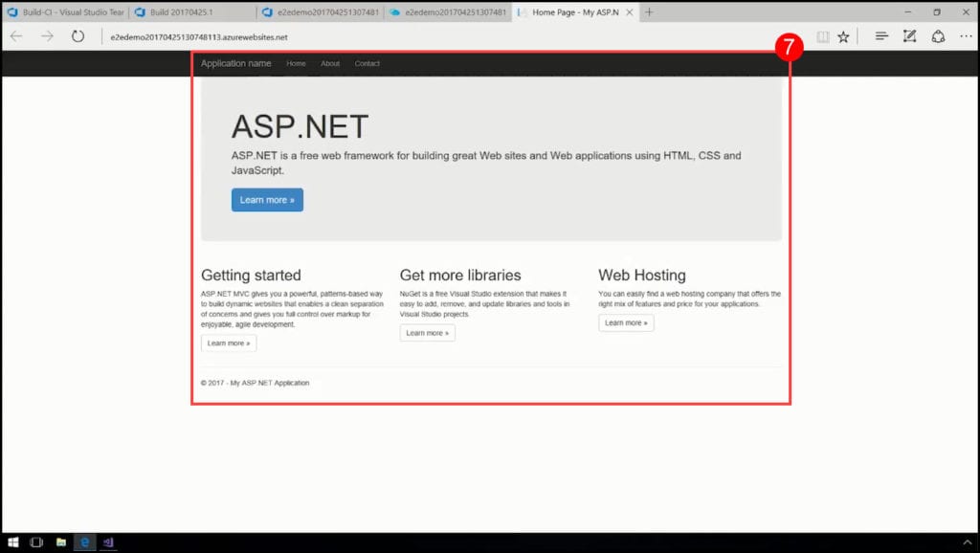Go forward using the browser forward arrow
Viewport: 980px width, 553px height.
tap(48, 36)
